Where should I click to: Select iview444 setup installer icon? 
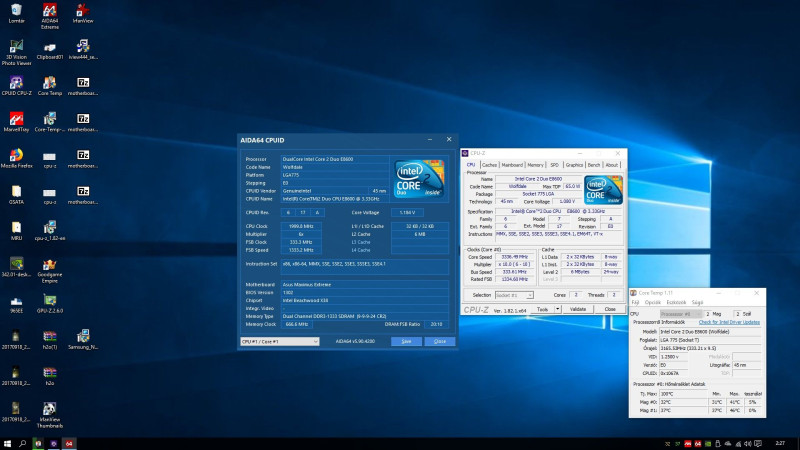[83, 50]
